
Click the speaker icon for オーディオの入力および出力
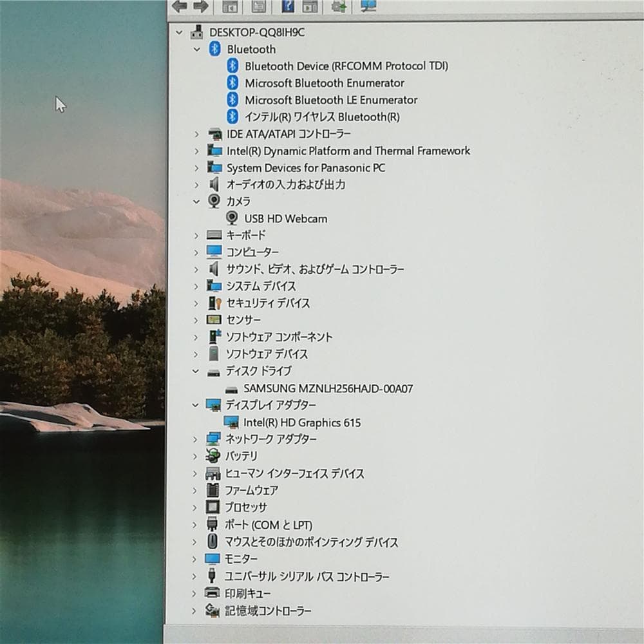tap(214, 184)
